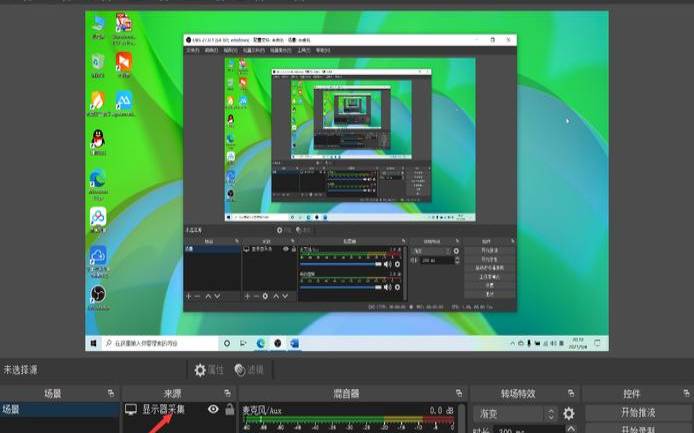Click the taskbar clock in preview

580,343
